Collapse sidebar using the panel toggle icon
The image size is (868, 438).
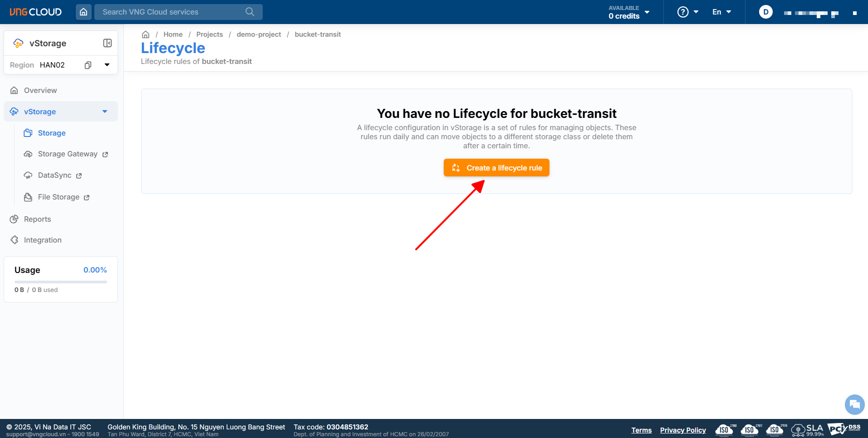pyautogui.click(x=108, y=43)
